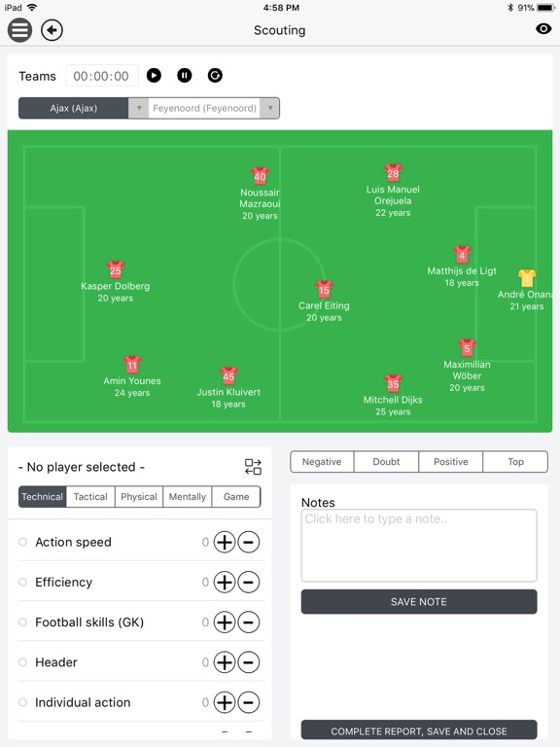Switch to the Mentally tab
Screen dimensions: 560x747
tap(187, 497)
